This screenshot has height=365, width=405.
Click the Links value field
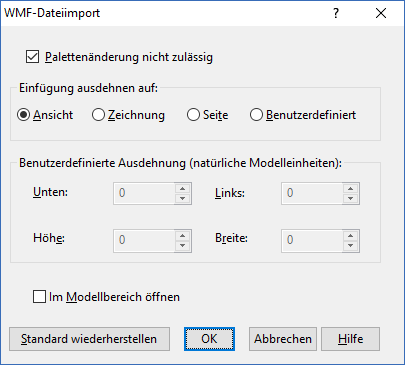[312, 193]
